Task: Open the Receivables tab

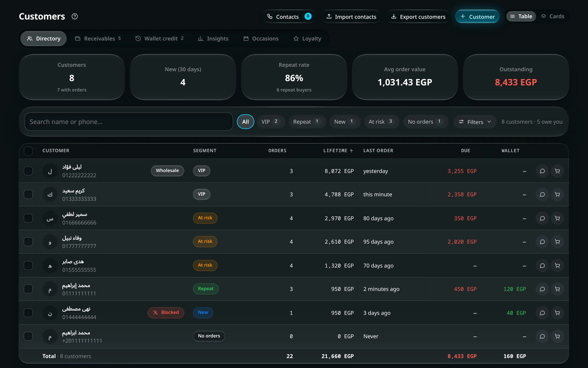Action: click(98, 38)
